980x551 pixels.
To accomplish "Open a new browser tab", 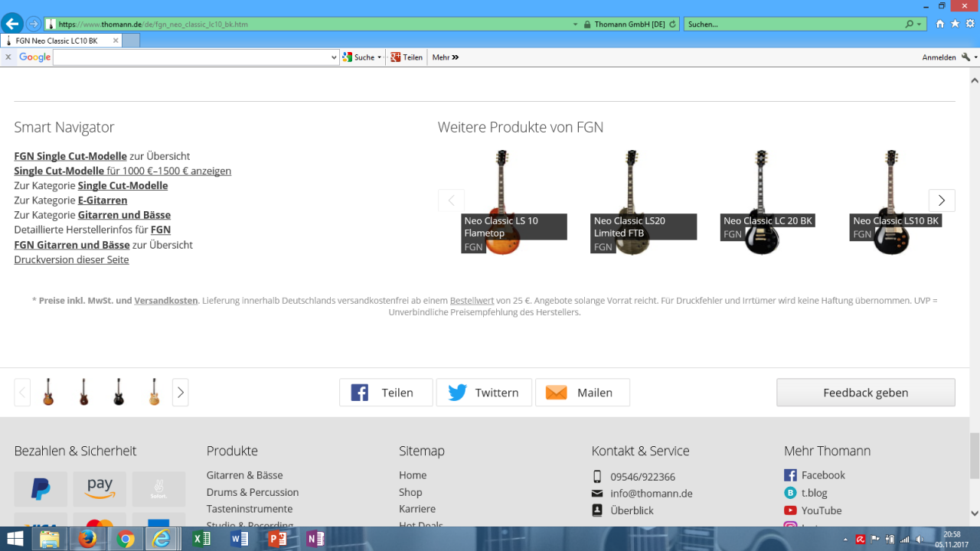I will point(131,41).
